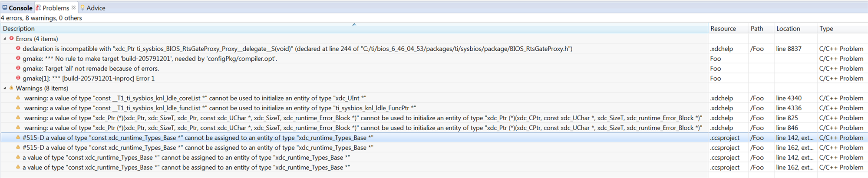Click error icon for 'No rule to make target' row
Viewport: 868px width, 178px height.
pyautogui.click(x=18, y=59)
